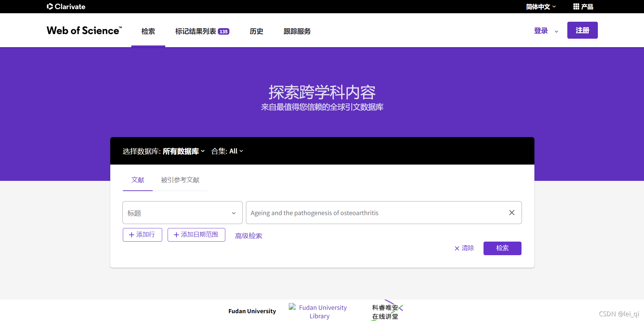Expand the 登录 dropdown arrow

556,31
